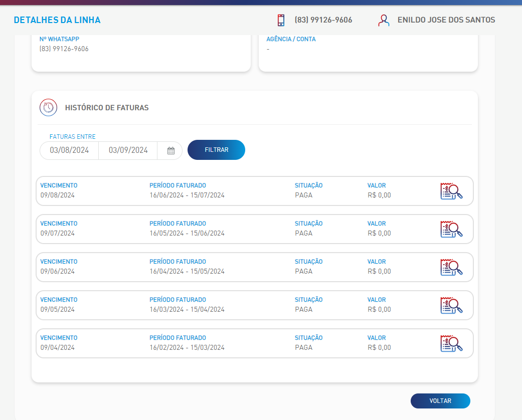This screenshot has height=420, width=522.
Task: Open the calendar date picker
Action: click(x=171, y=151)
